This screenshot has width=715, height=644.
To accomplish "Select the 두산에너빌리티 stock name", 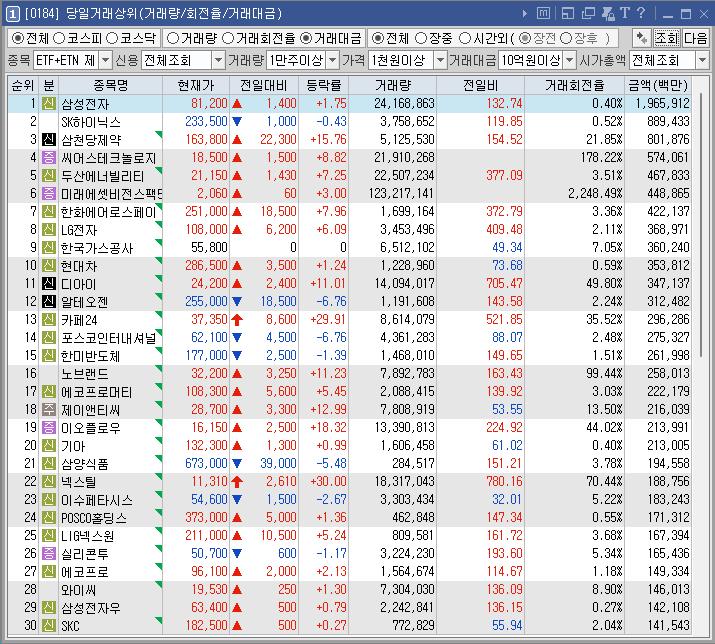I will tap(103, 176).
